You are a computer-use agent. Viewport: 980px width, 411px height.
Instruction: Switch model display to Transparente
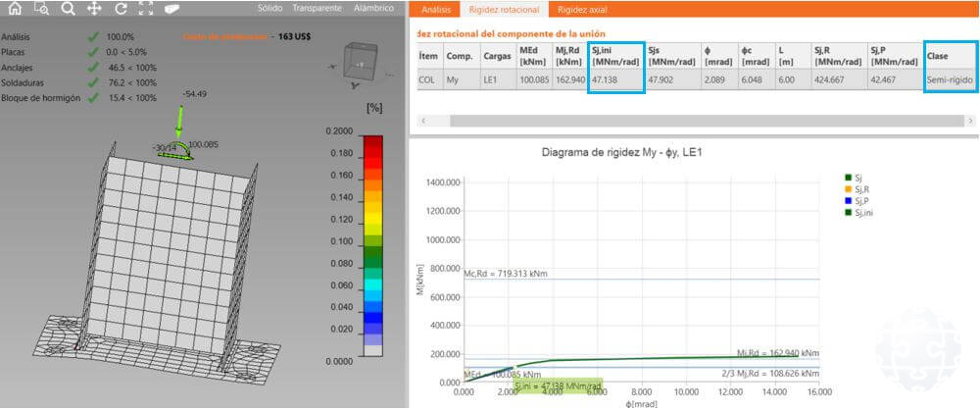(x=317, y=8)
